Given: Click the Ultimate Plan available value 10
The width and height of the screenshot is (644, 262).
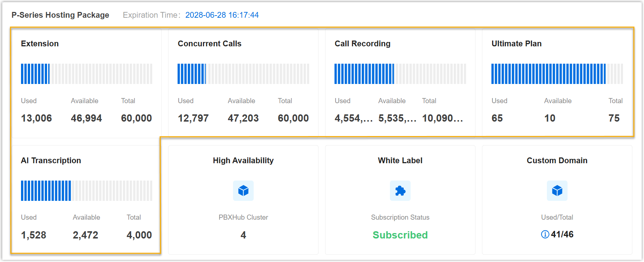Looking at the screenshot, I should [549, 118].
